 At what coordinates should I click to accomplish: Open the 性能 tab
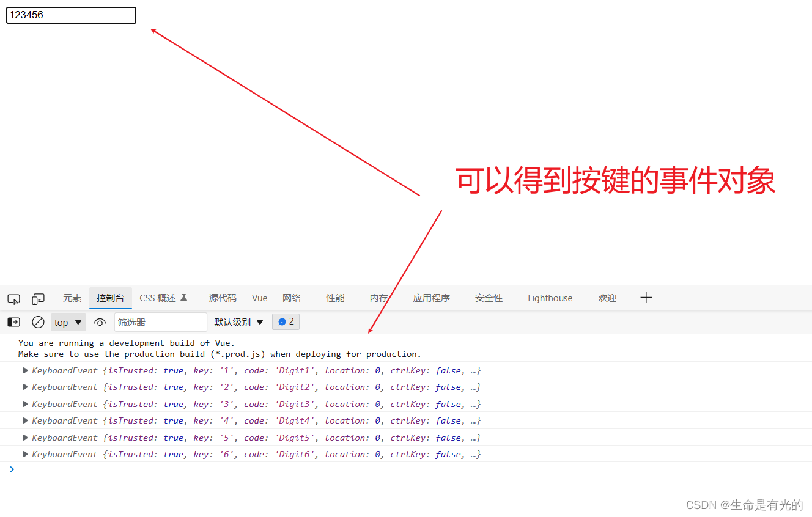335,298
